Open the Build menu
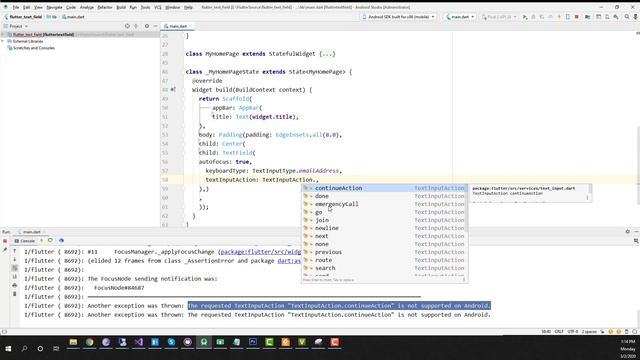Image resolution: width=640 pixels, height=360 pixels. click(x=121, y=7)
